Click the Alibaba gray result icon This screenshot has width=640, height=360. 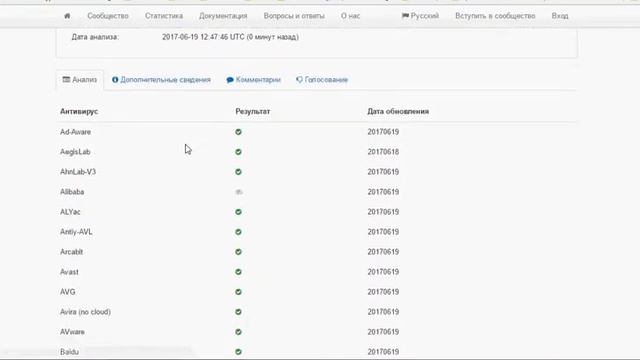(x=239, y=192)
